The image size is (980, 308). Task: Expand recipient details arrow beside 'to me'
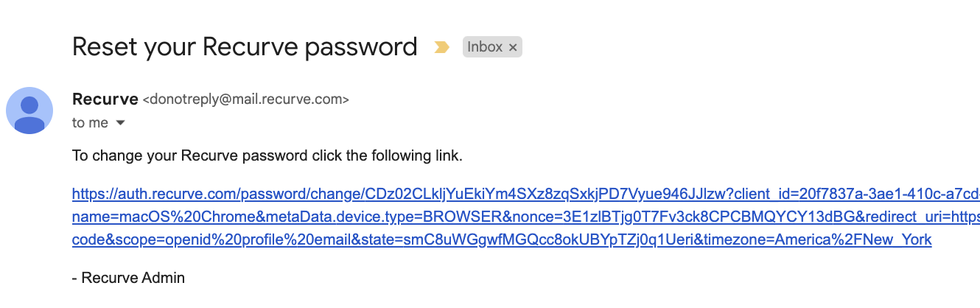coord(121,122)
